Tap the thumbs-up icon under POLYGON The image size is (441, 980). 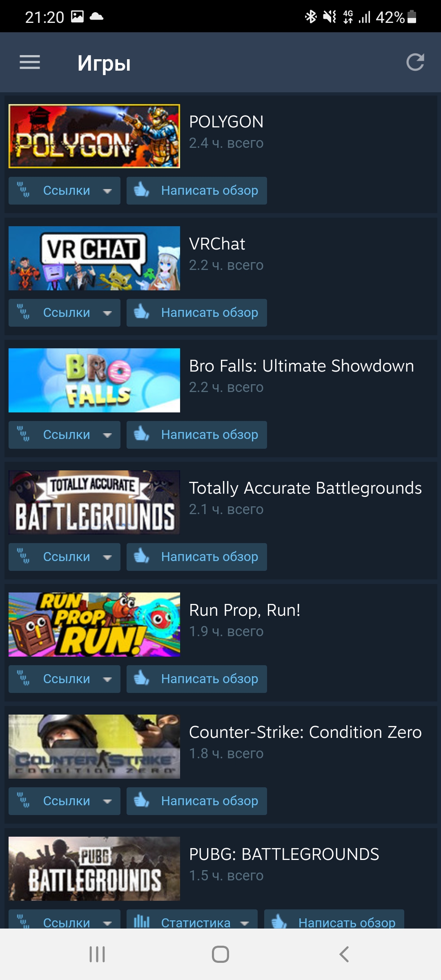point(142,190)
